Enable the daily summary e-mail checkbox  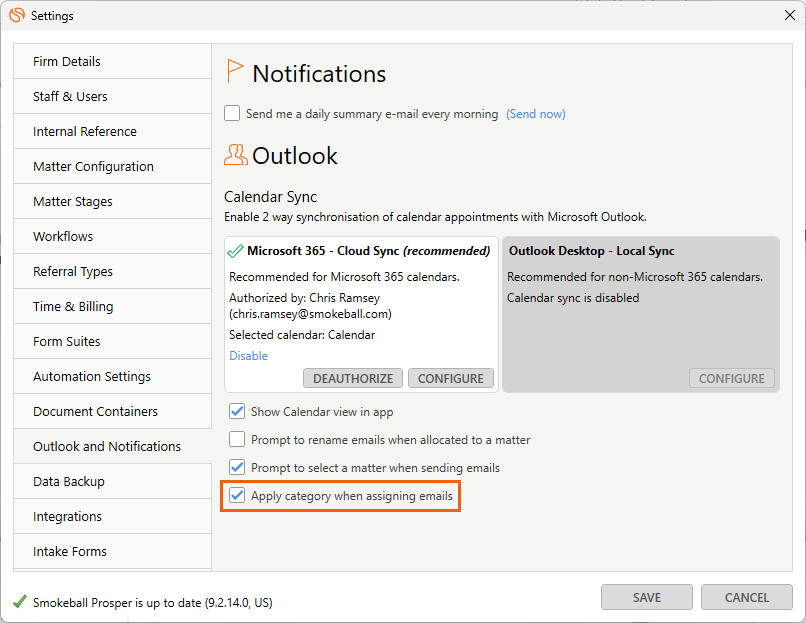[x=232, y=113]
